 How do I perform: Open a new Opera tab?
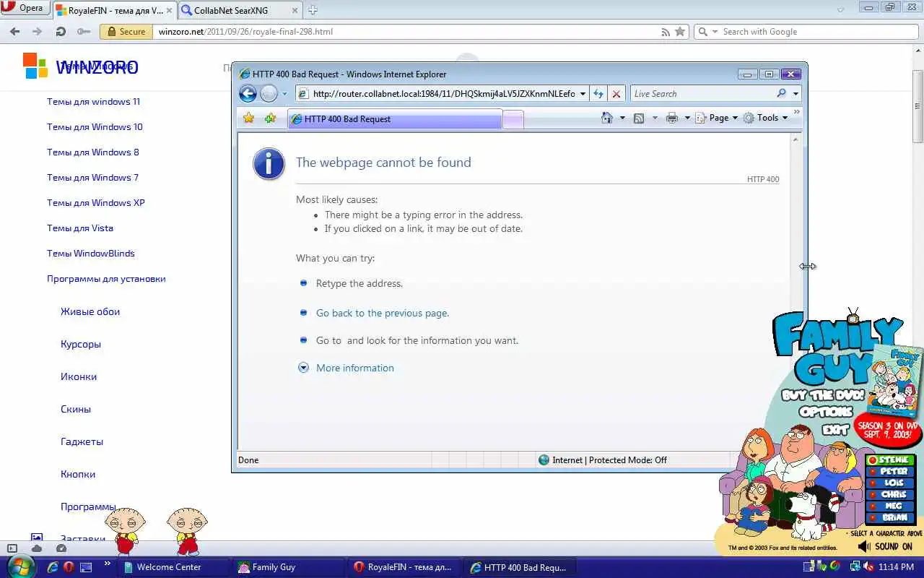point(313,10)
